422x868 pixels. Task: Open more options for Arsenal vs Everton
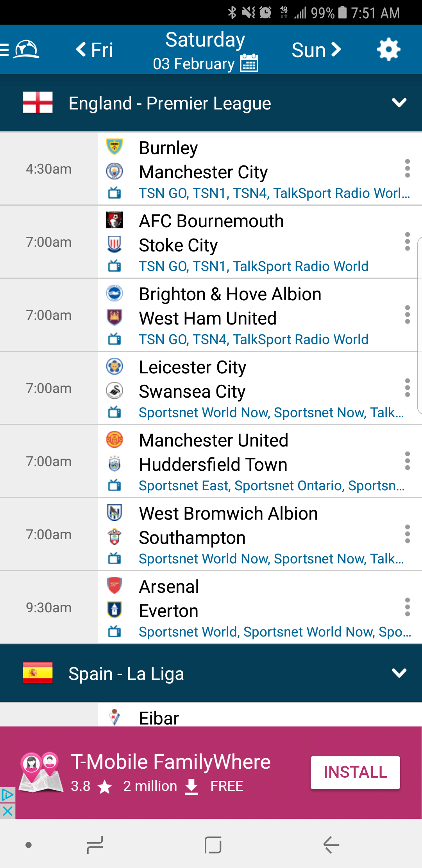coord(407,607)
